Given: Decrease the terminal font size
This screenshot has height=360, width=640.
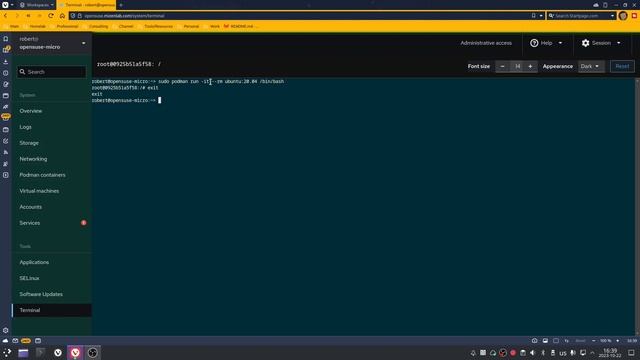Looking at the screenshot, I should click(x=502, y=66).
